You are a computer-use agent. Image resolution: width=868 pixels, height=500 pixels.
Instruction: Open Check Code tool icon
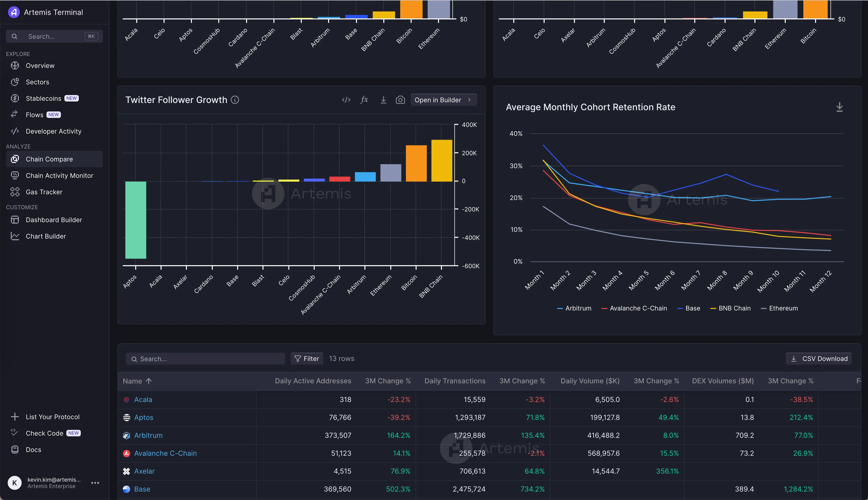pyautogui.click(x=15, y=433)
